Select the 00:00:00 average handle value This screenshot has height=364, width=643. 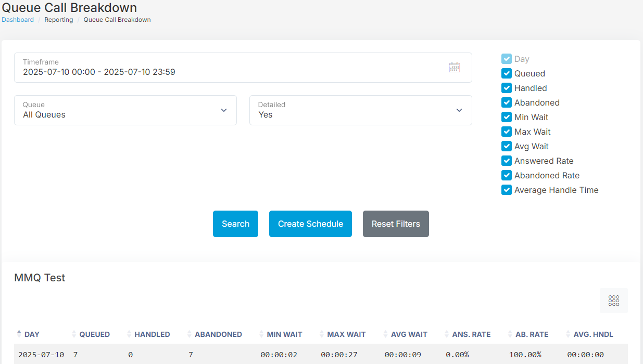586,355
